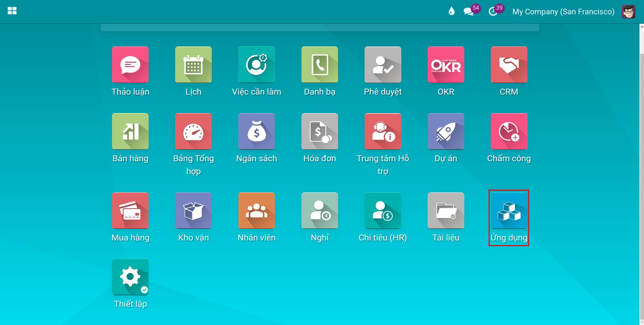Viewport: 644px width, 325px height.
Task: Click the water drop icon in top bar
Action: (451, 12)
